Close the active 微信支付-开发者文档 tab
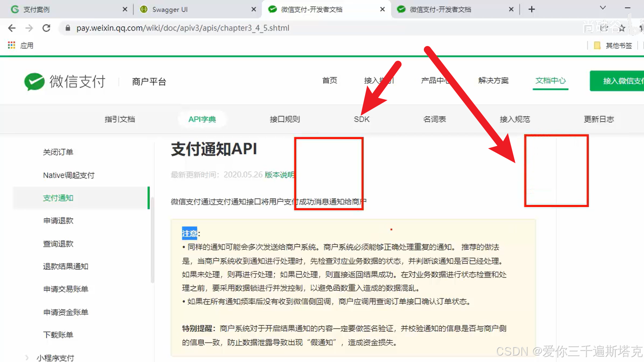The width and height of the screenshot is (644, 362). 383,9
